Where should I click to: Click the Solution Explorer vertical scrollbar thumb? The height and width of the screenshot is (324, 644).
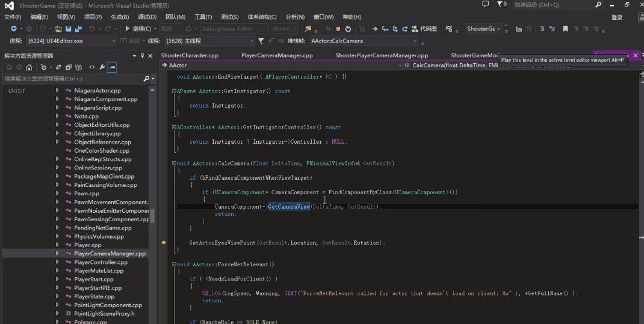point(152,216)
